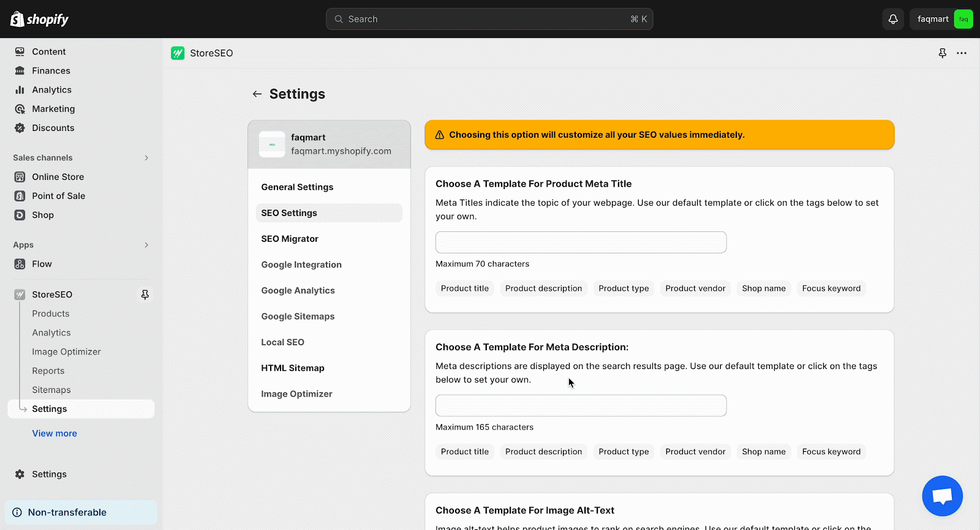Click the bottom Settings gear icon

[x=20, y=474]
